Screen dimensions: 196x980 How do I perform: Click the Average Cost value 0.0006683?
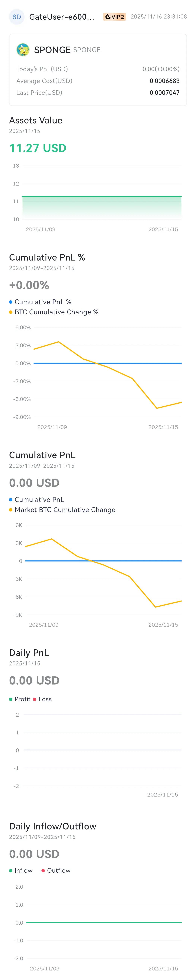tap(164, 81)
